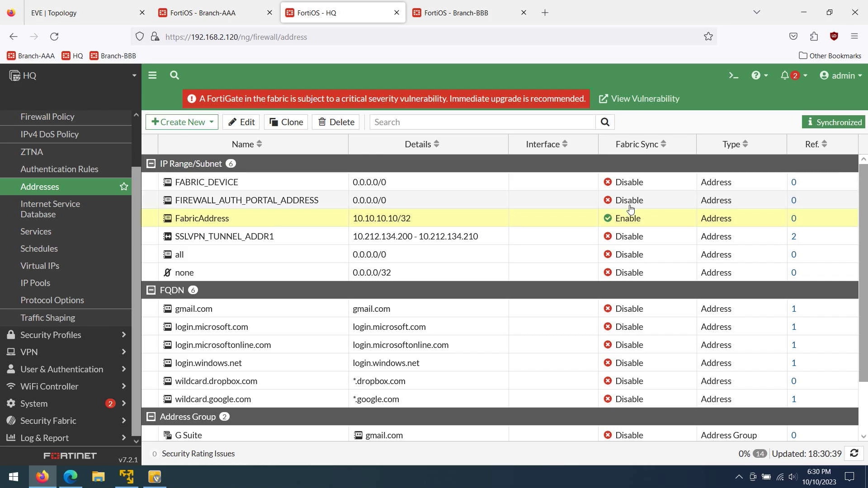Image resolution: width=868 pixels, height=488 pixels.
Task: Select the FABRIC_DEVICE address row
Action: click(500, 182)
